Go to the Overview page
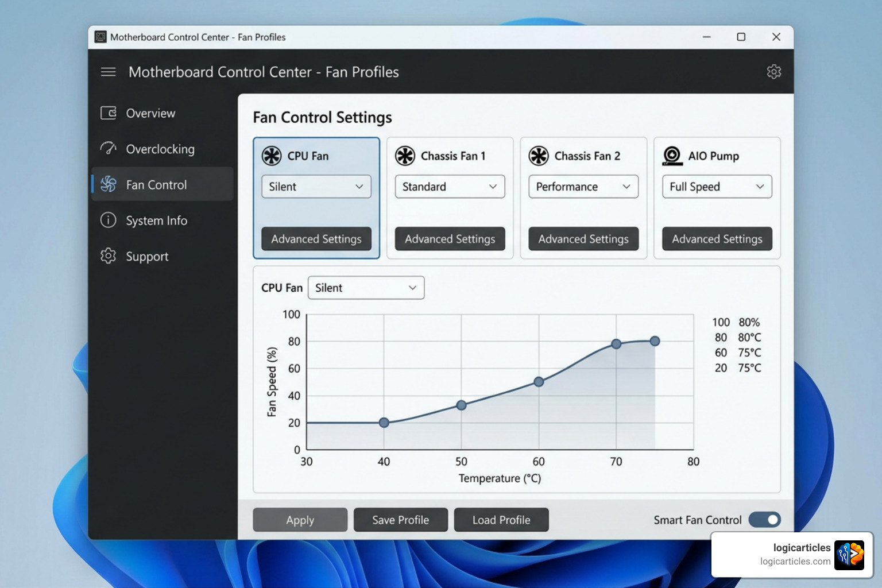 click(163, 113)
